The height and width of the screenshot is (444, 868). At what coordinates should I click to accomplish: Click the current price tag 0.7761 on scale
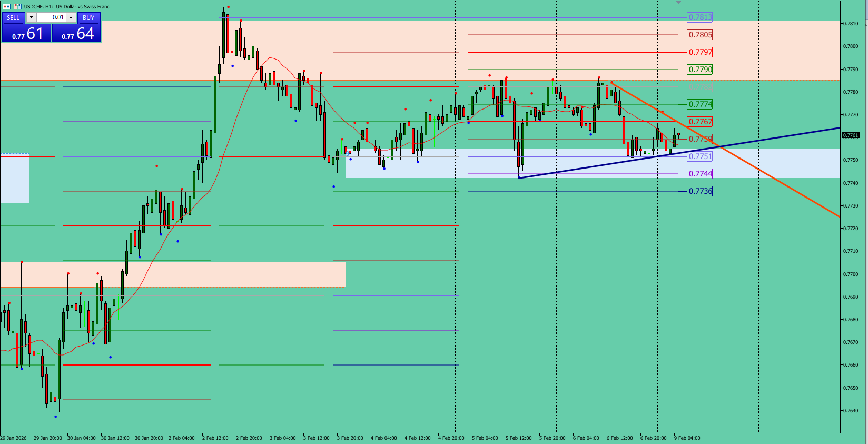click(x=851, y=135)
